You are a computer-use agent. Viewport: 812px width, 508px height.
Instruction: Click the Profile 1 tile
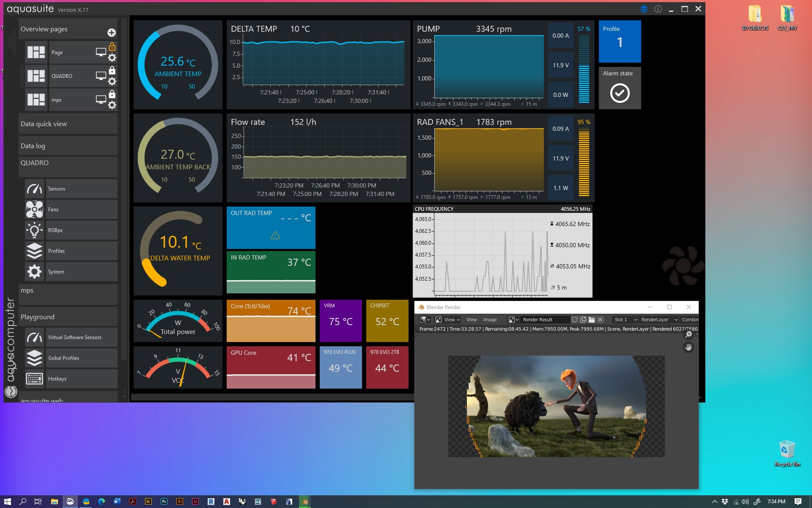[620, 41]
